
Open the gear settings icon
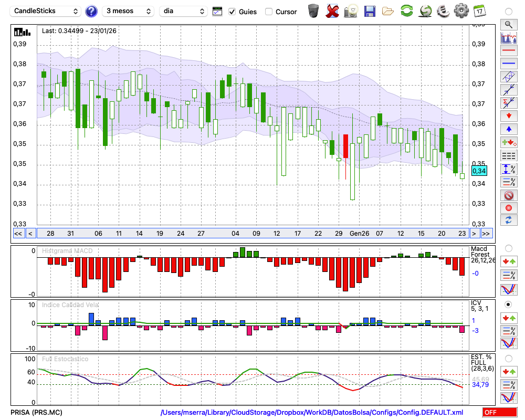click(x=461, y=11)
